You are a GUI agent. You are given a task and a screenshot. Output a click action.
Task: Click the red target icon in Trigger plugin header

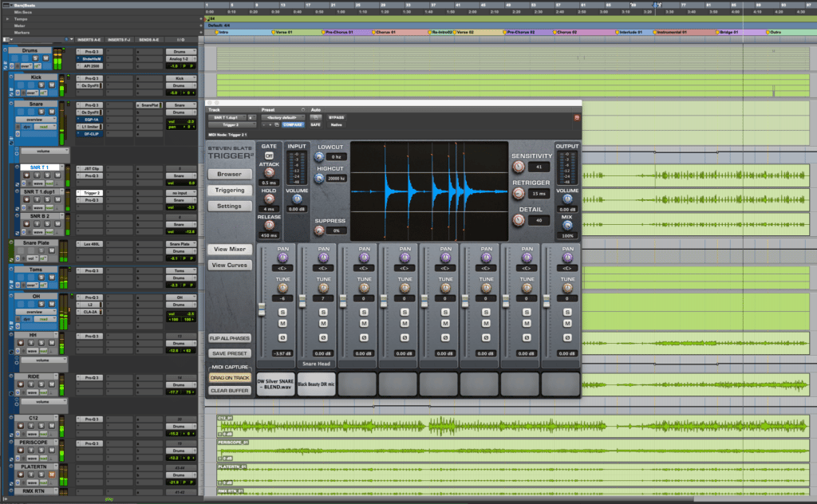click(x=577, y=116)
